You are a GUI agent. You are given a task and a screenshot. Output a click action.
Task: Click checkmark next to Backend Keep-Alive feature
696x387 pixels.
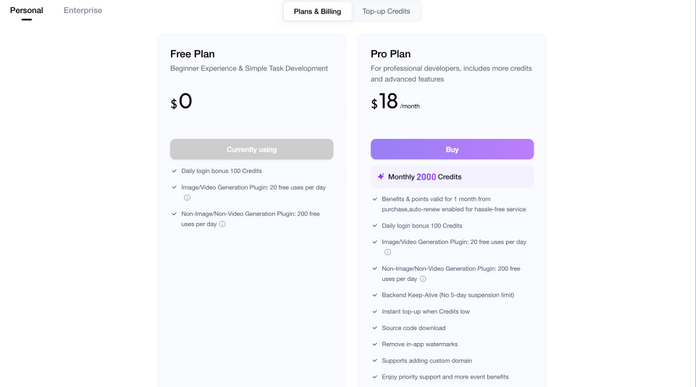(375, 295)
